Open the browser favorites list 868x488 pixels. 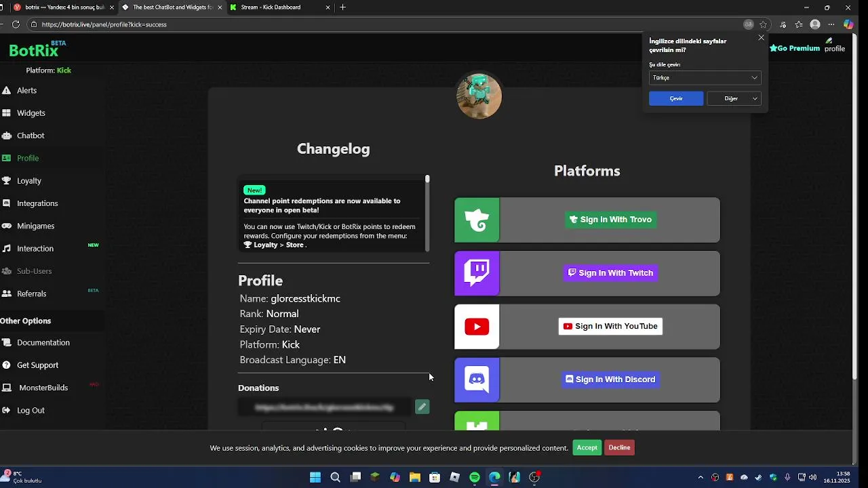coord(799,24)
